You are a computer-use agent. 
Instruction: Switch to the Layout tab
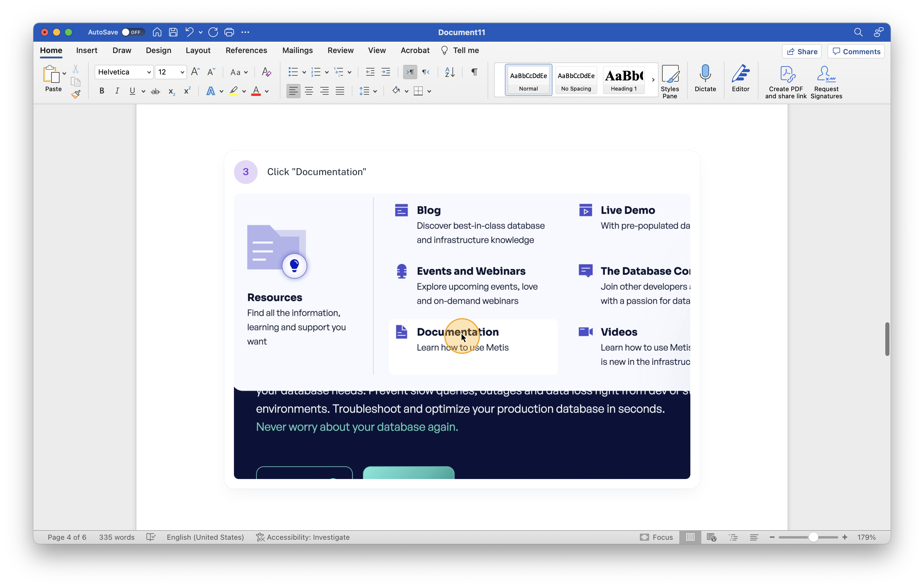[198, 50]
